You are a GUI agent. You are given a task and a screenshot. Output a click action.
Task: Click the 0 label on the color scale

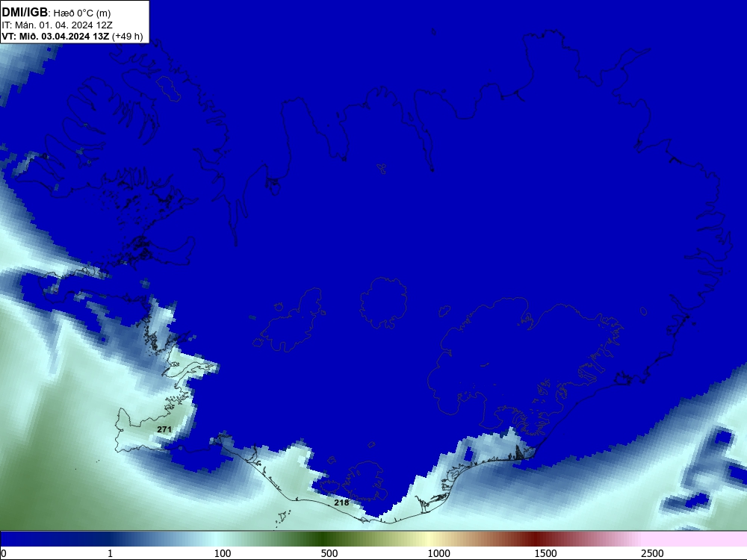coord(4,553)
